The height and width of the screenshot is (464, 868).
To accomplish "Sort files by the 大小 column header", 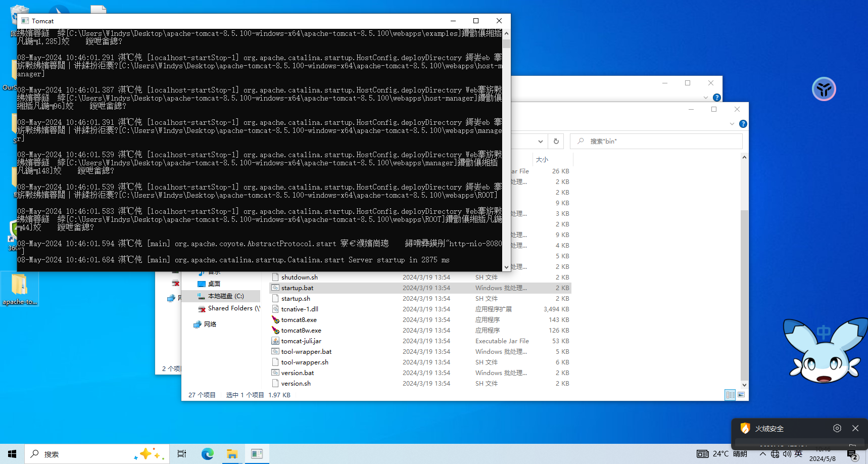I will (x=542, y=160).
